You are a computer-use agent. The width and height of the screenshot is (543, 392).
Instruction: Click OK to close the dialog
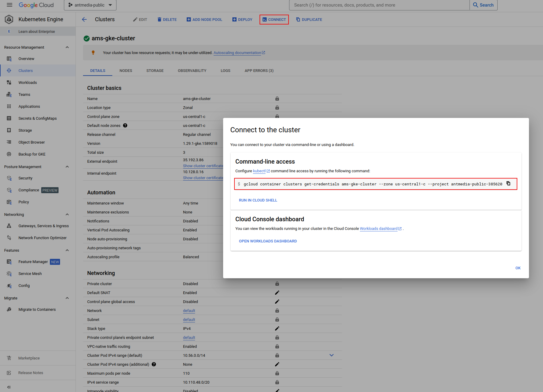click(x=518, y=268)
